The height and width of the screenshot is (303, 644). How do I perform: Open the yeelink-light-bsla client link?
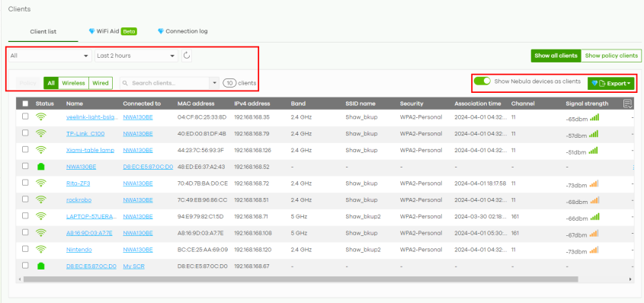91,116
